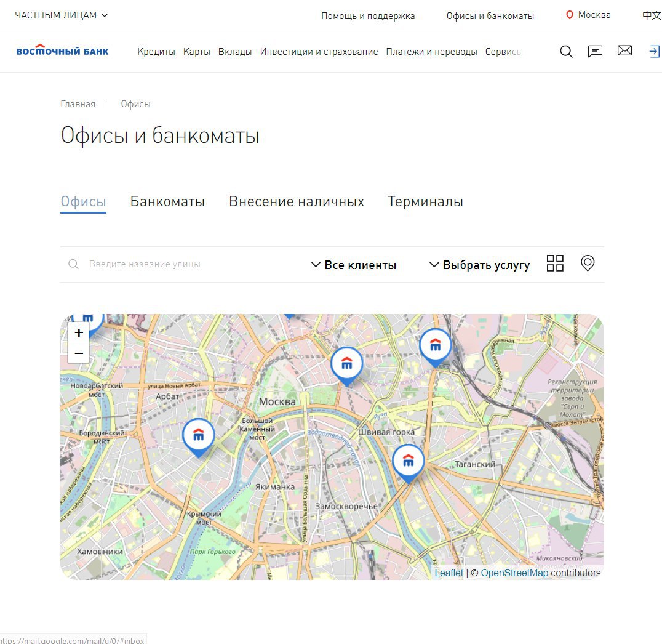Click the Vostochny Bank logo
662x644 pixels.
tap(63, 50)
